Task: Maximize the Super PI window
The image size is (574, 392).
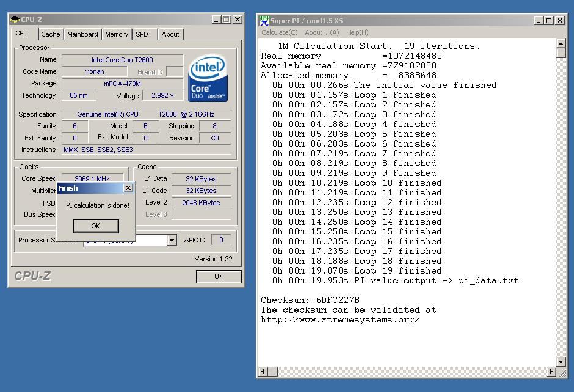Action: [548, 21]
